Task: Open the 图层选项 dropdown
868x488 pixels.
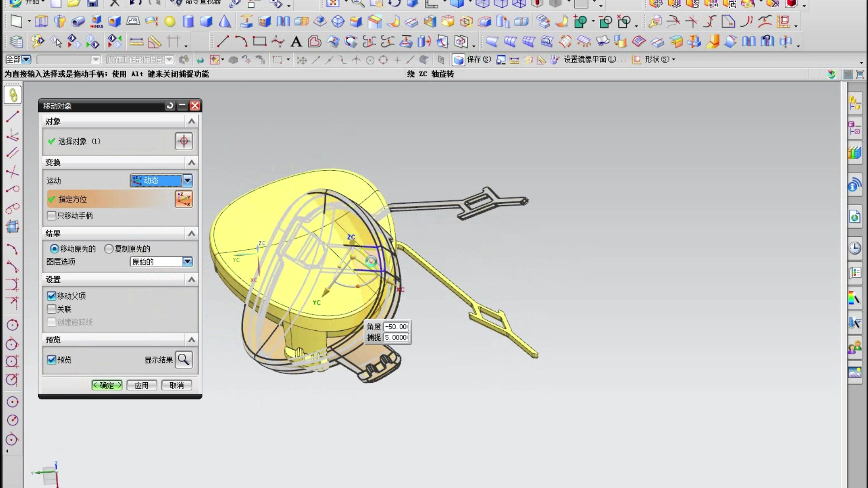Action: click(187, 262)
